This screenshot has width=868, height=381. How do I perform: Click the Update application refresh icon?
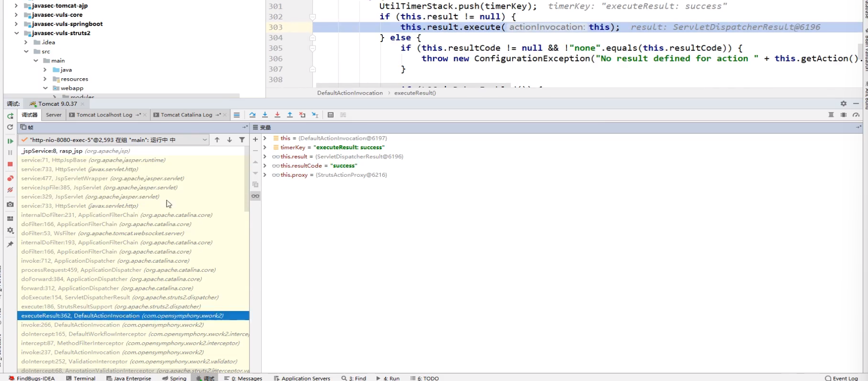click(10, 127)
